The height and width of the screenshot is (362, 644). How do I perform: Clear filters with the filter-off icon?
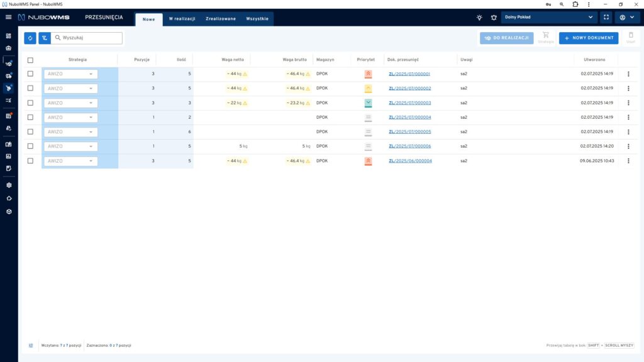pyautogui.click(x=44, y=38)
